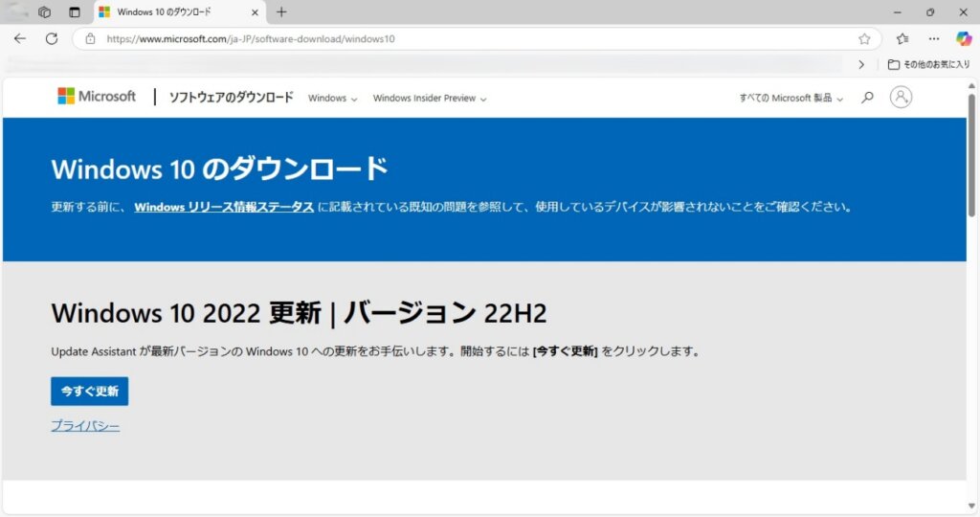Expand the Windows dropdown menu
The height and width of the screenshot is (517, 980).
332,99
